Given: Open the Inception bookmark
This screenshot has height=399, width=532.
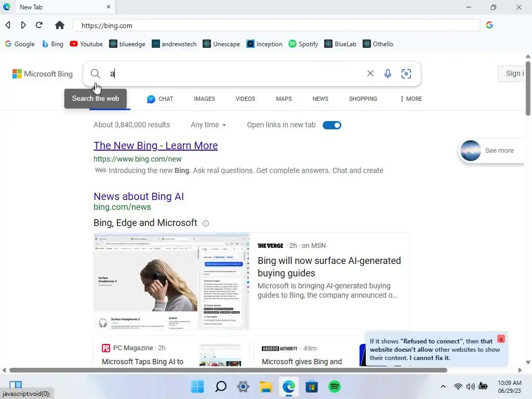Looking at the screenshot, I should [264, 44].
